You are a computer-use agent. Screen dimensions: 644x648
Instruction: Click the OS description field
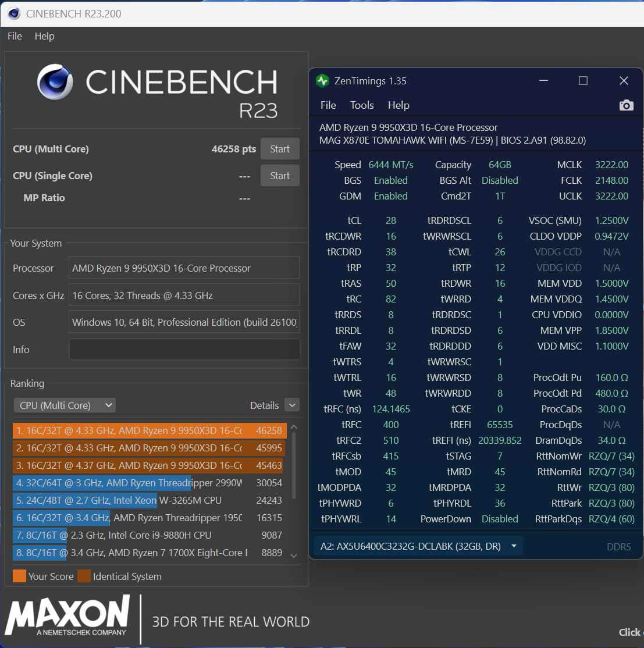pyautogui.click(x=184, y=322)
